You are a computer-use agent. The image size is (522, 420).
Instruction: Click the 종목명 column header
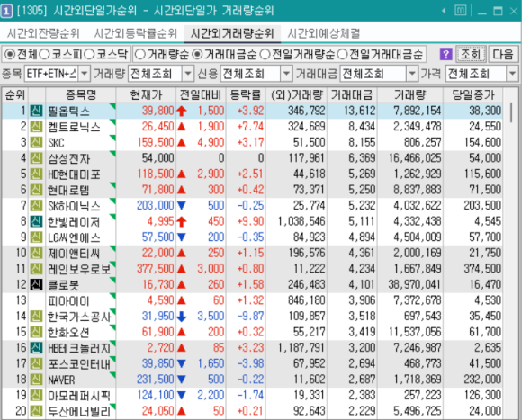point(81,95)
